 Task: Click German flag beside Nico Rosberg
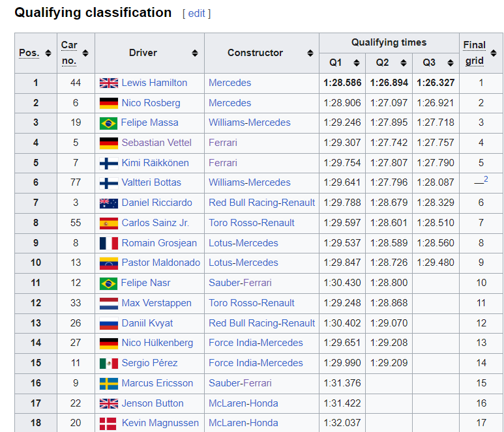tap(109, 103)
